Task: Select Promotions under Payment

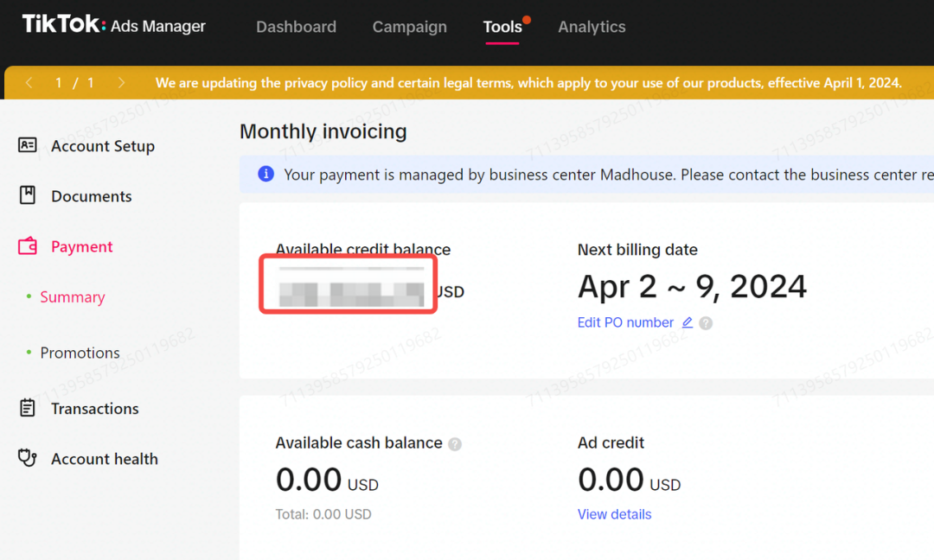Action: pos(80,353)
